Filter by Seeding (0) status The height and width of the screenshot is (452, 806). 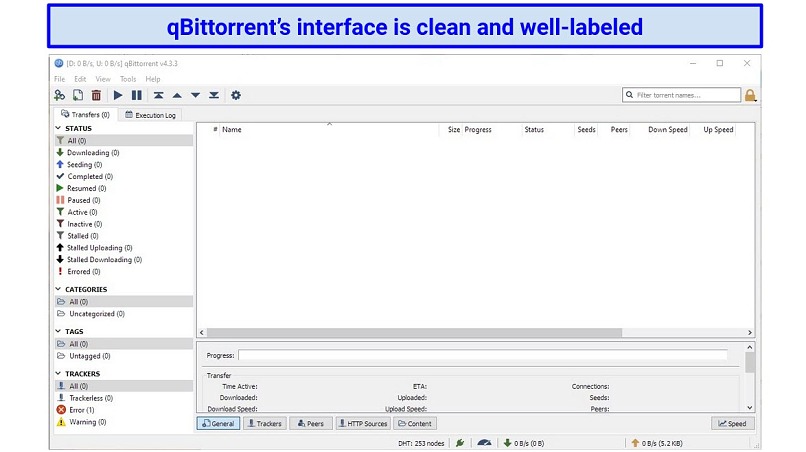coord(124,165)
